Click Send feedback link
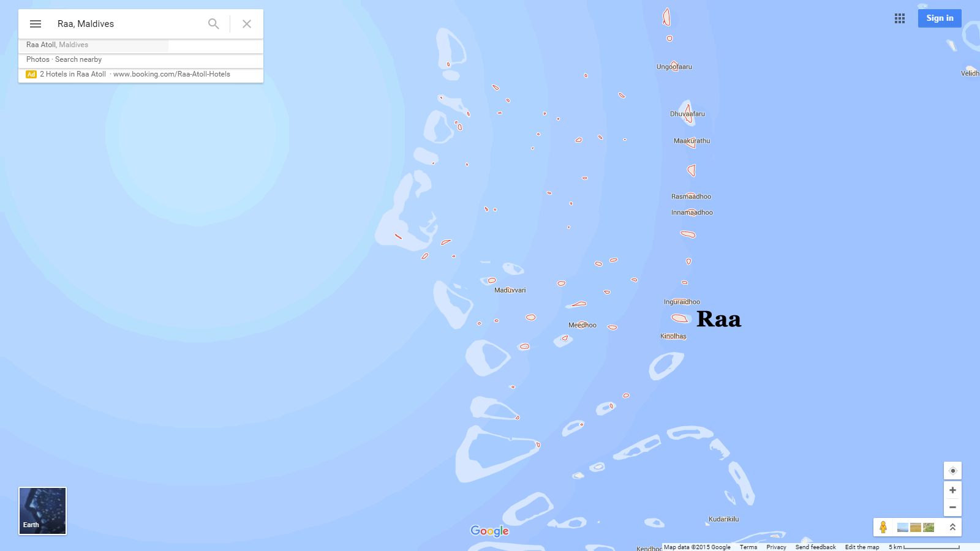 click(x=815, y=547)
